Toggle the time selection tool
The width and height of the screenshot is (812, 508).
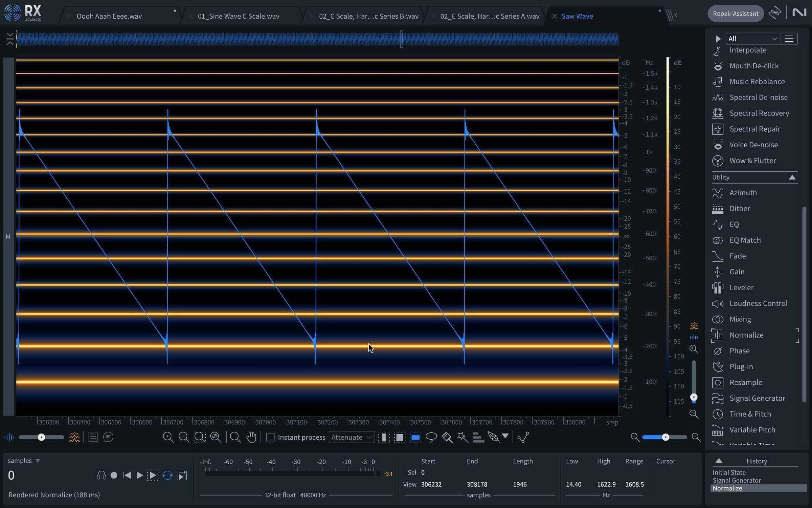pos(384,437)
